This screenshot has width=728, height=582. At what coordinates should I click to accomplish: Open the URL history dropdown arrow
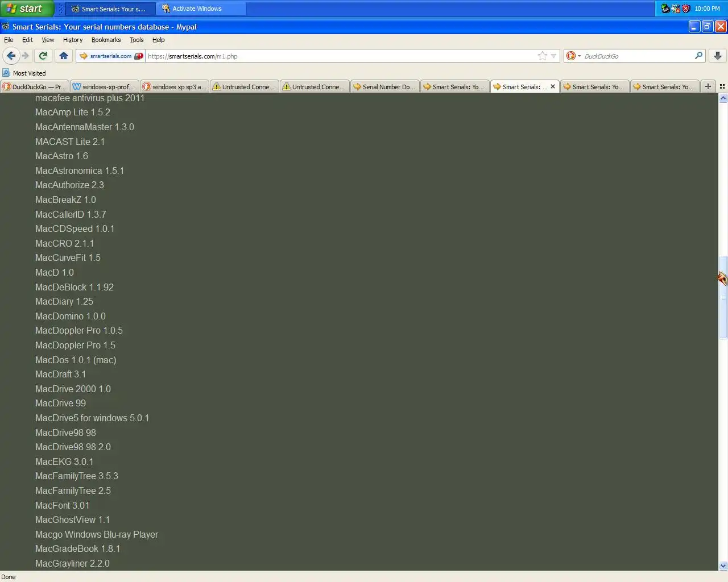(x=553, y=56)
